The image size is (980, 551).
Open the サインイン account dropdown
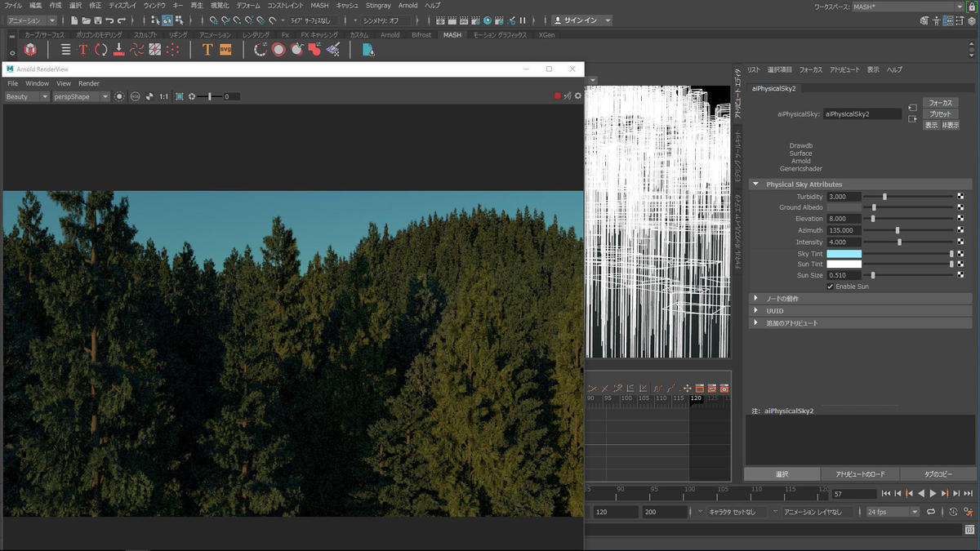(582, 20)
